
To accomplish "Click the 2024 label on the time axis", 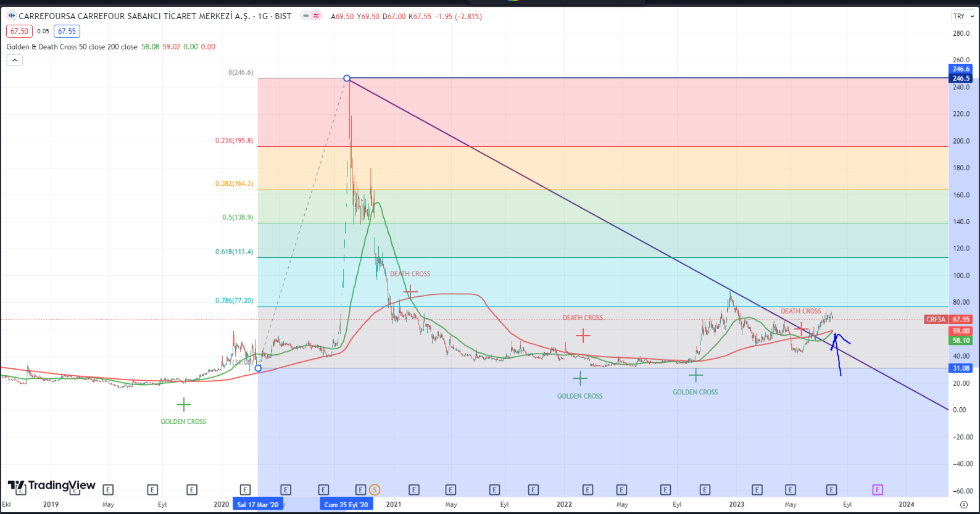I will coord(906,505).
